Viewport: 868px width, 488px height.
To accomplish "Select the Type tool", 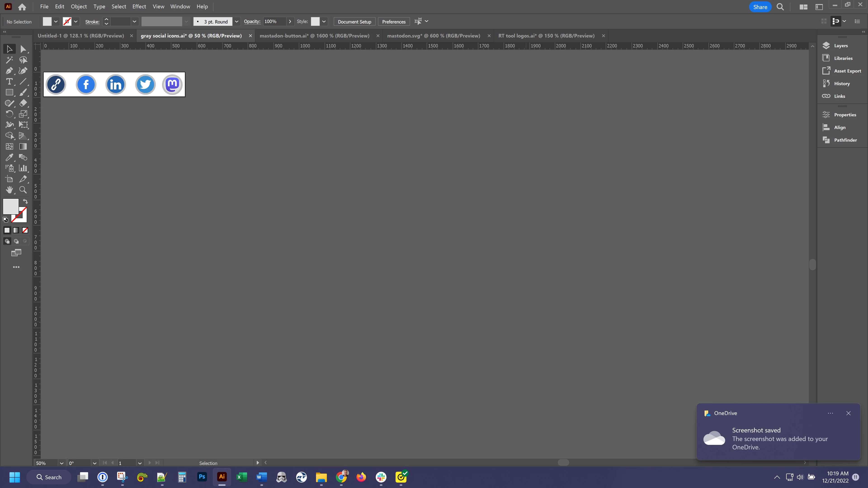I will [9, 82].
